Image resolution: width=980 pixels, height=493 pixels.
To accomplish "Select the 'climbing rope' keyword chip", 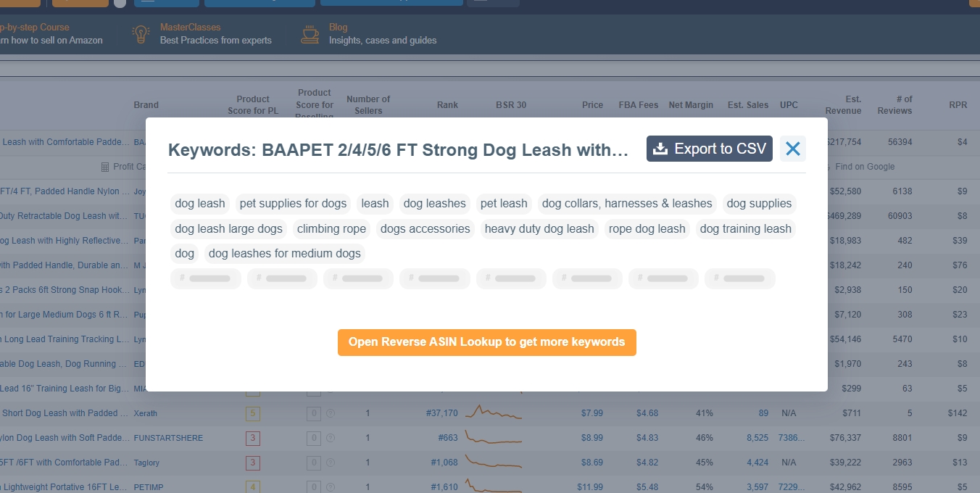I will [331, 228].
